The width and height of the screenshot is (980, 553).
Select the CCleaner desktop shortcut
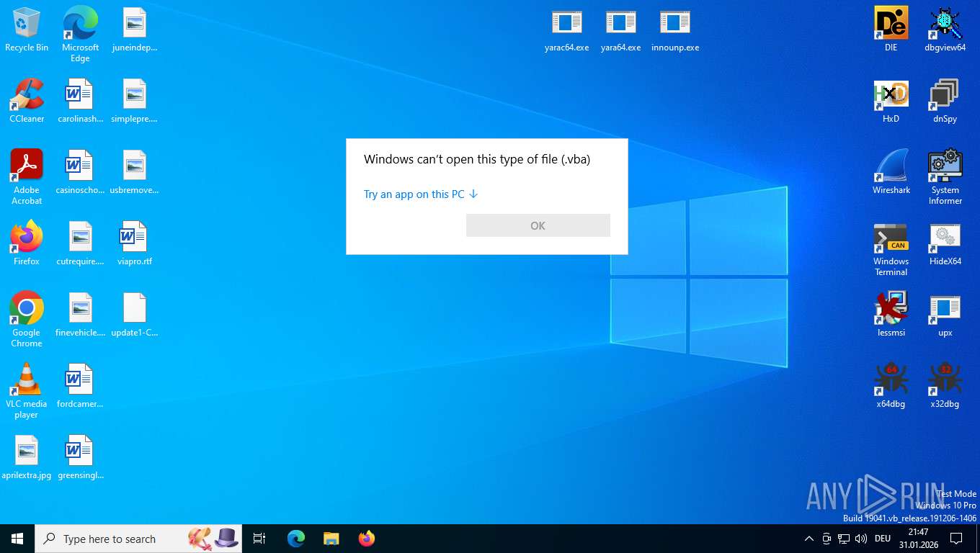click(27, 101)
